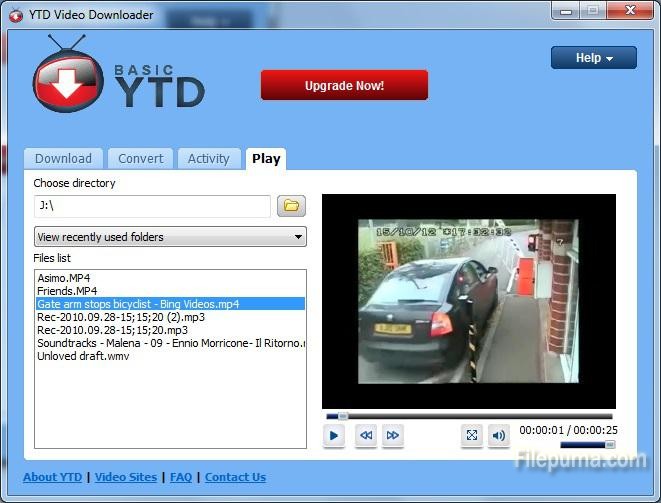Viewport: 661px width, 503px height.
Task: Select Asimo.MP4 in the files list
Action: pos(63,277)
